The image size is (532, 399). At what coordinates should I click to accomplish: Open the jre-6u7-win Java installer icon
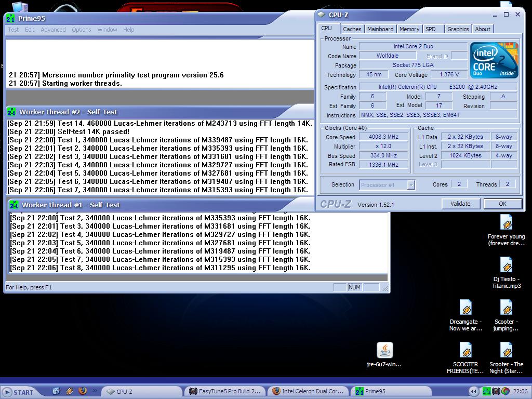(x=384, y=354)
